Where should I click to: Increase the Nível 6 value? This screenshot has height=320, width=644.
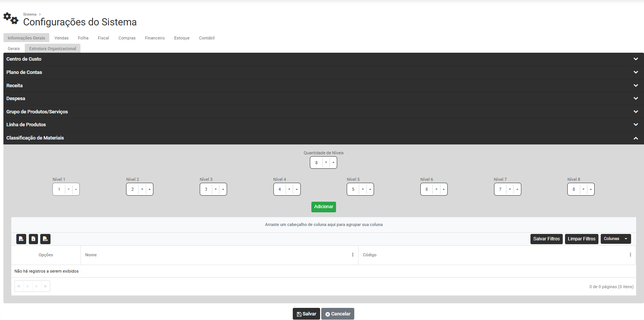[444, 189]
